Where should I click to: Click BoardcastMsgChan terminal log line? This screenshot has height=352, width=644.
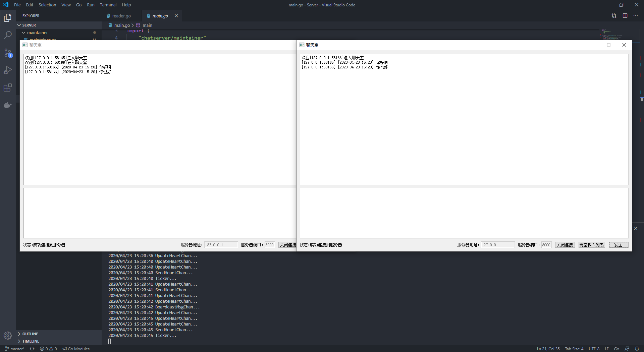click(154, 307)
